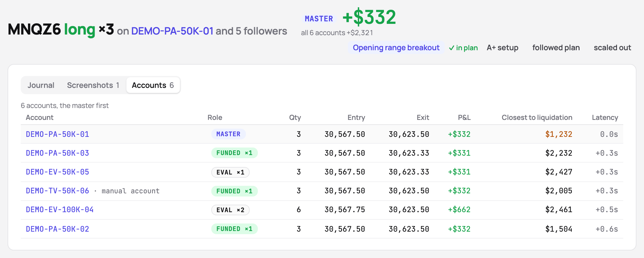Switch to the Journal tab
The height and width of the screenshot is (258, 644).
(x=41, y=85)
